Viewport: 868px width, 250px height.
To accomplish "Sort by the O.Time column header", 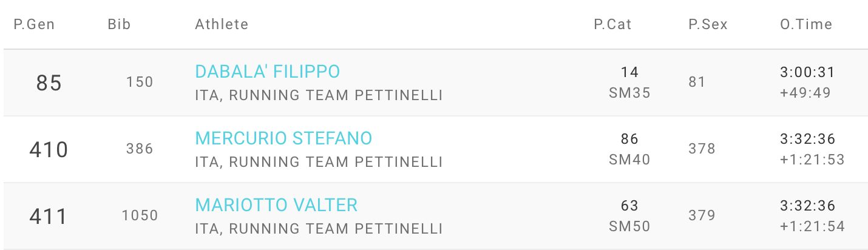I will pyautogui.click(x=806, y=25).
